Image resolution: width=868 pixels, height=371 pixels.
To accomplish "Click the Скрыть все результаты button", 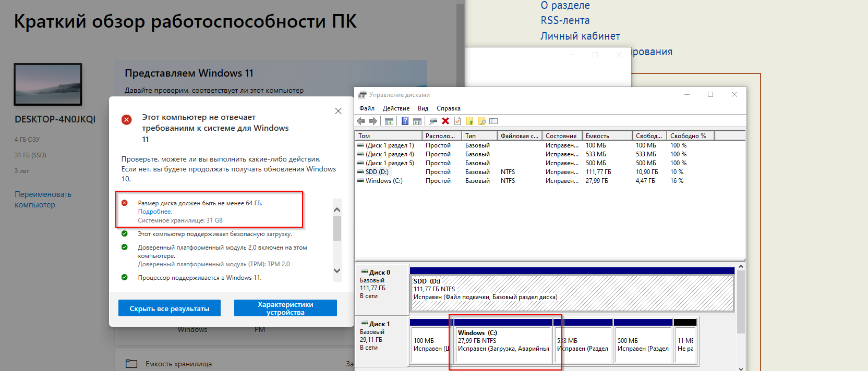I will [170, 308].
